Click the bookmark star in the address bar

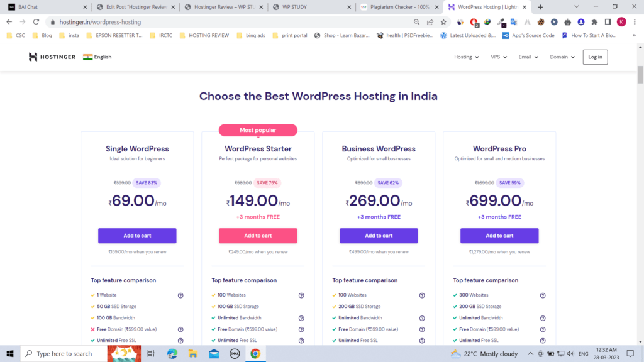pos(443,21)
